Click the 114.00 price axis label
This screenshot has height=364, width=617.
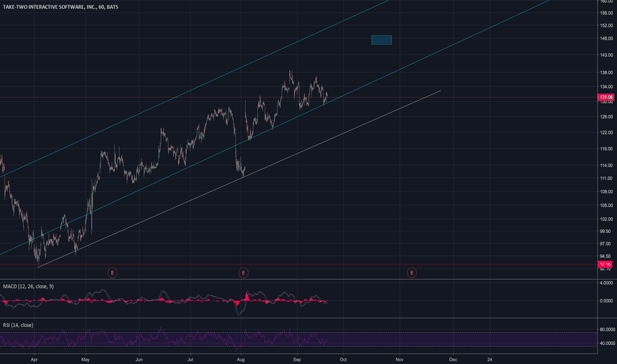coord(606,165)
